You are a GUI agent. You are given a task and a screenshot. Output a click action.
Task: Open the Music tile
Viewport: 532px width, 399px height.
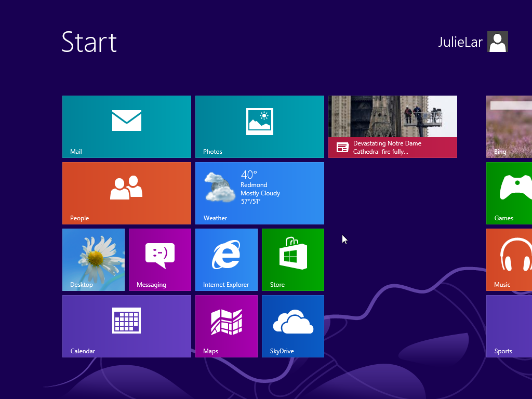[509, 260]
